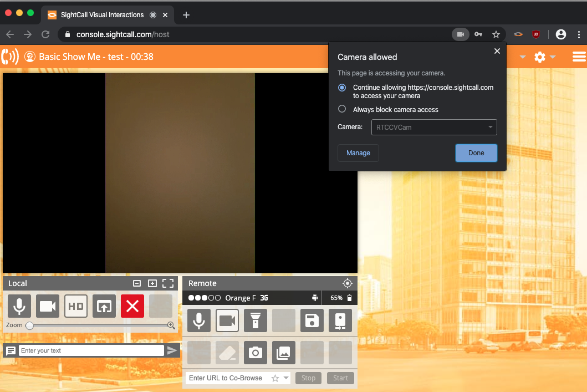Click the 65% battery indicator

pos(341,298)
